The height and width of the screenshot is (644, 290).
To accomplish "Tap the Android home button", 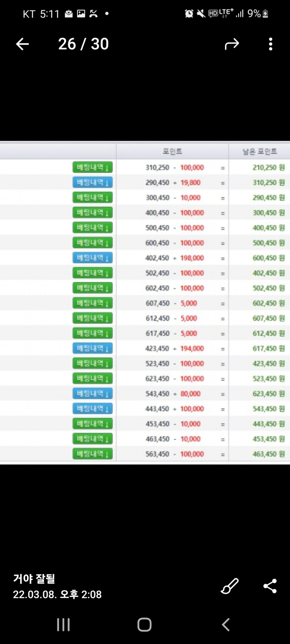I will [144, 625].
